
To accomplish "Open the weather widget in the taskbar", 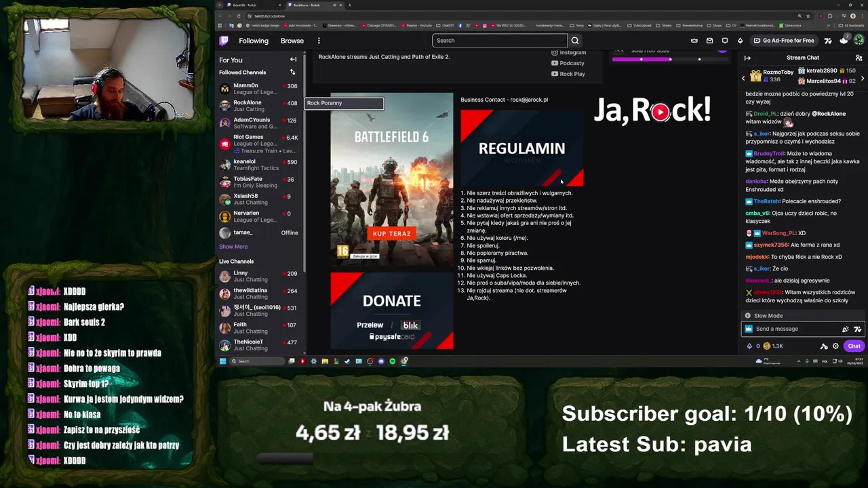I will click(767, 361).
